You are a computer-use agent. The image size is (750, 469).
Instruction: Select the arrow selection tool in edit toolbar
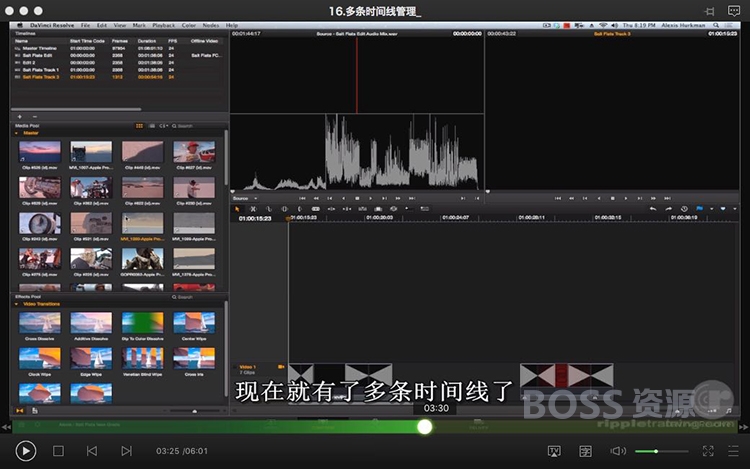click(x=237, y=209)
